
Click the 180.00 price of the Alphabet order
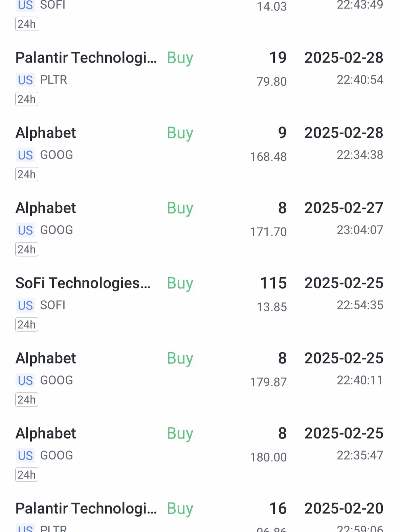coord(268,457)
